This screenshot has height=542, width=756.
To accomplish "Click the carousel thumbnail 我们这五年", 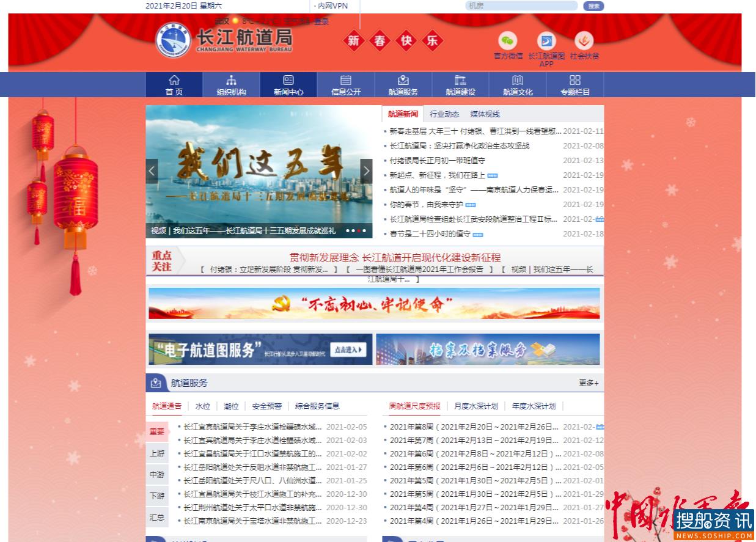I will click(259, 172).
